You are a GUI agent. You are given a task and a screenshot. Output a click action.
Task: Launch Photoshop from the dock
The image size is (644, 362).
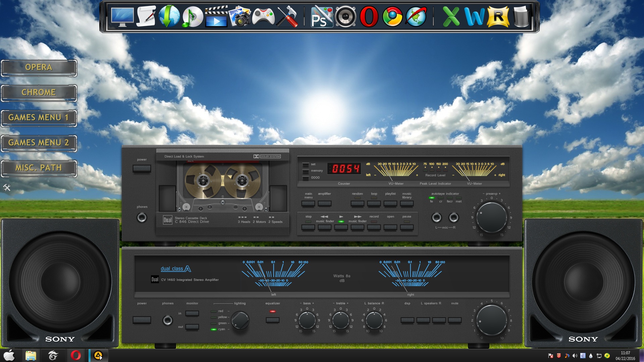coord(322,16)
